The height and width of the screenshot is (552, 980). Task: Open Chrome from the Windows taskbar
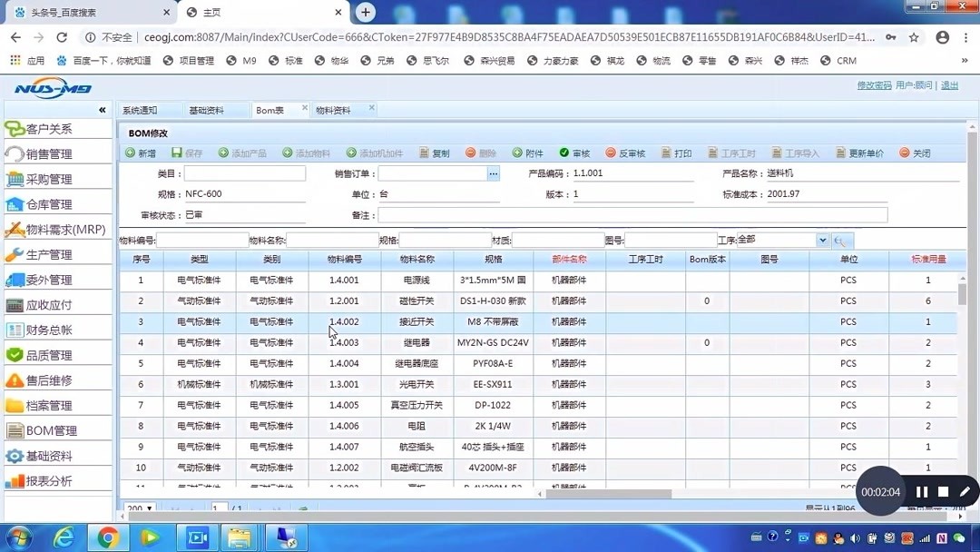pyautogui.click(x=108, y=537)
